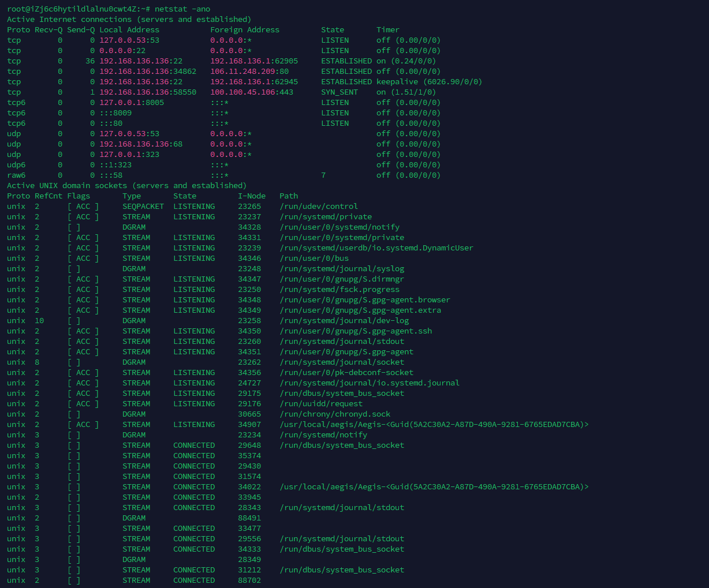The image size is (709, 588).
Task: Click the SEQPACKET socket type
Action: pyautogui.click(x=143, y=207)
